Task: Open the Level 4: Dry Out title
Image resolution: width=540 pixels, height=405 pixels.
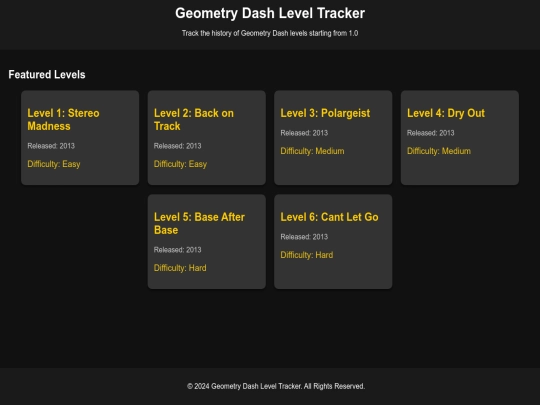Action: [x=446, y=113]
